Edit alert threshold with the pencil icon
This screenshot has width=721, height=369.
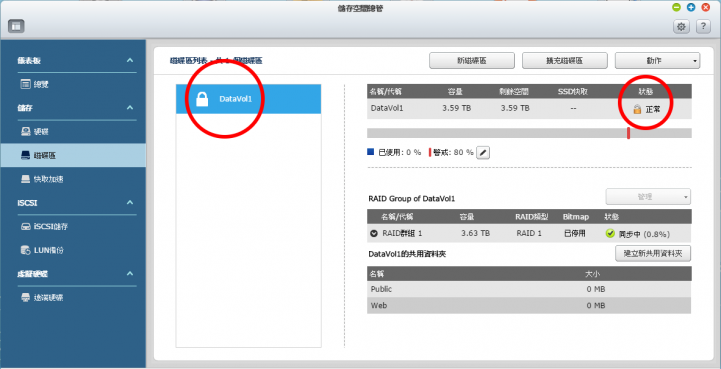483,152
